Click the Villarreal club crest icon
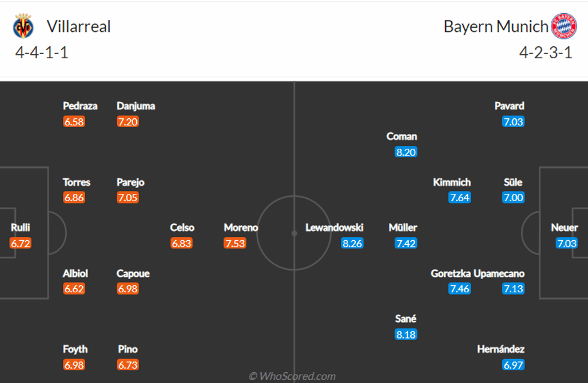 [x=23, y=26]
